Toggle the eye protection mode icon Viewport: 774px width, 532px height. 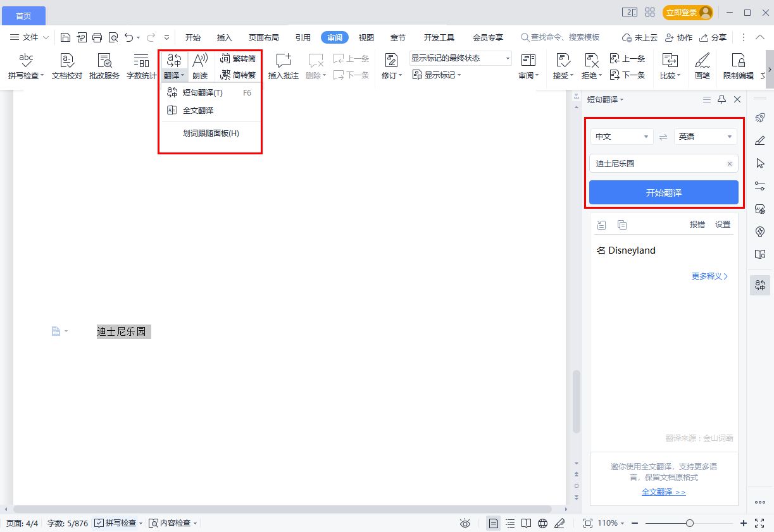(x=465, y=523)
